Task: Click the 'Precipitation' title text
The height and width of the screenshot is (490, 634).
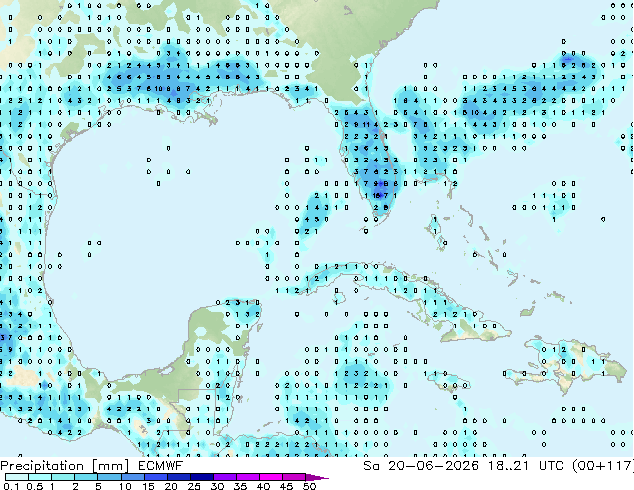Action: pyautogui.click(x=42, y=466)
